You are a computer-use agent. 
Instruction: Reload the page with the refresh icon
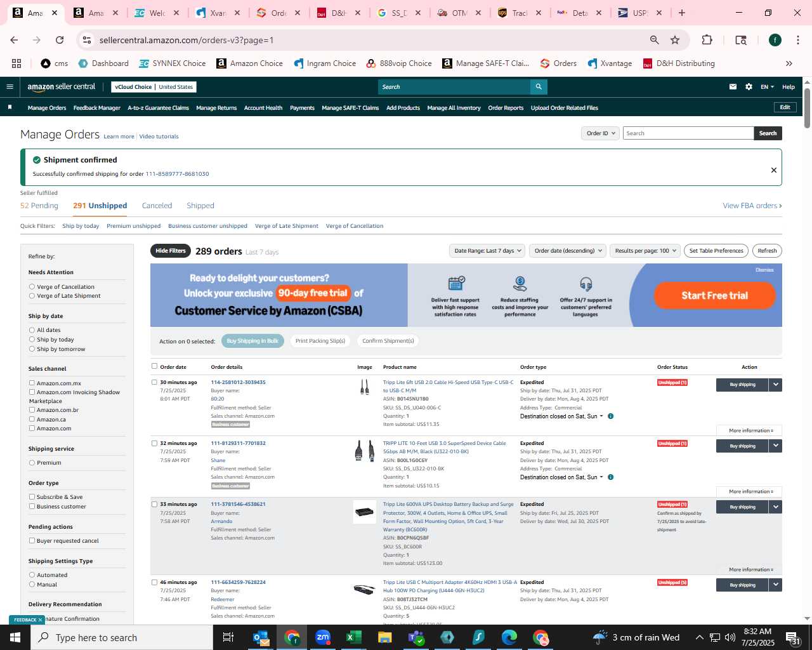[x=60, y=40]
